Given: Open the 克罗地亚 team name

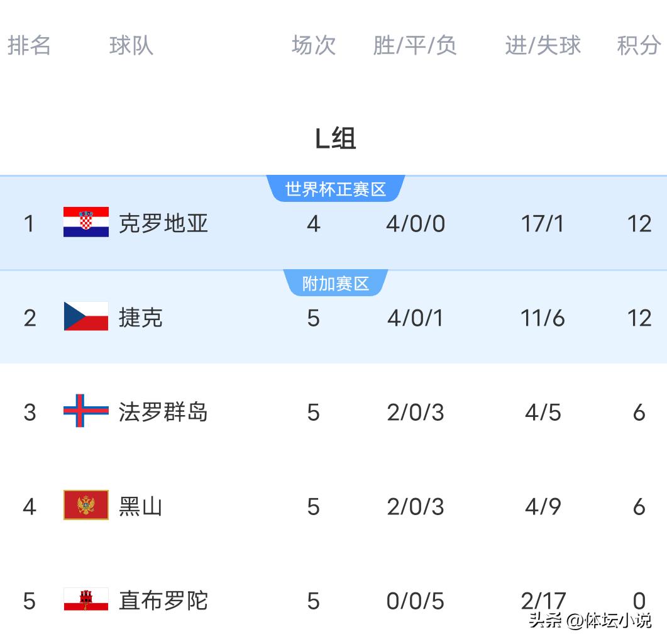Looking at the screenshot, I should [x=163, y=223].
